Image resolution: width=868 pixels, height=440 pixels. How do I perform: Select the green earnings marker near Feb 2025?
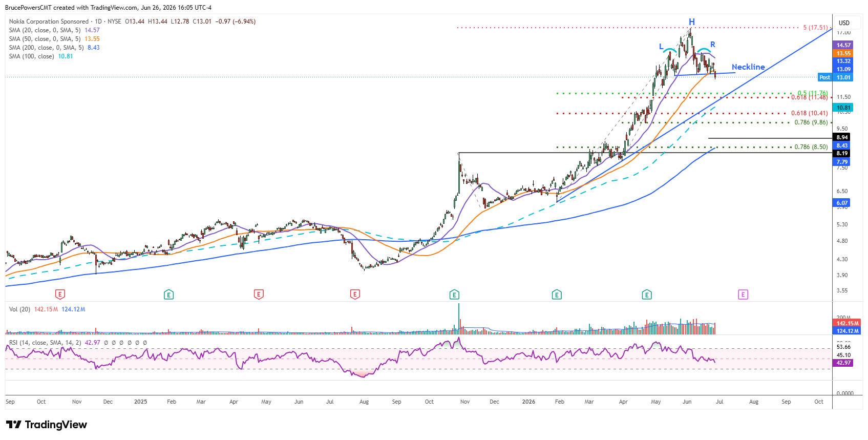pyautogui.click(x=169, y=295)
